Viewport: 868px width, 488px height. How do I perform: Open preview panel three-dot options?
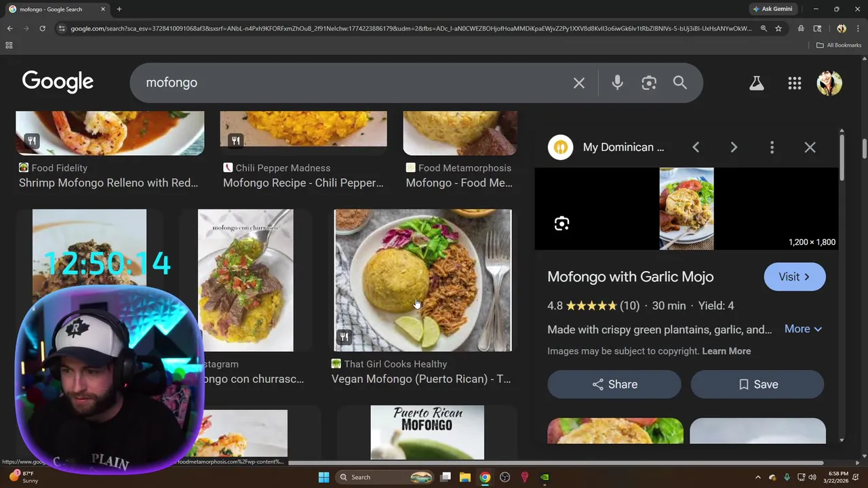pos(772,147)
